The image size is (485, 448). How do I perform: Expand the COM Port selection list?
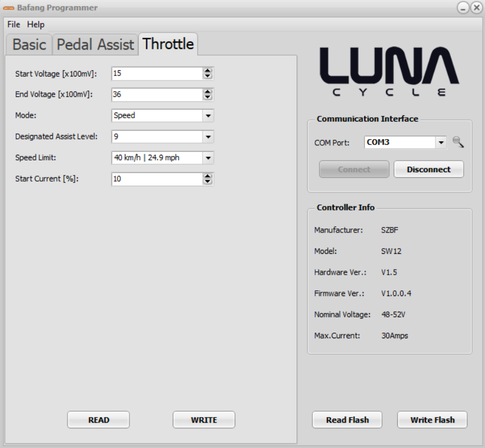click(x=441, y=142)
